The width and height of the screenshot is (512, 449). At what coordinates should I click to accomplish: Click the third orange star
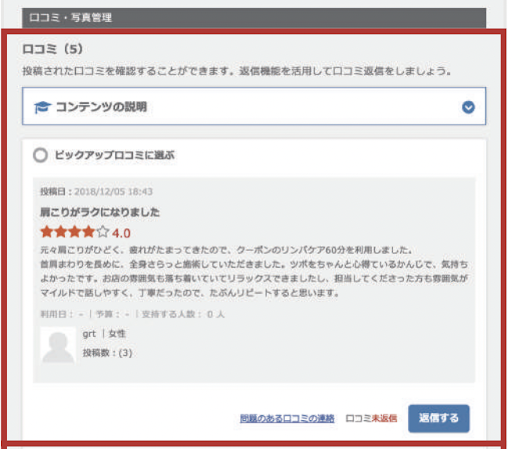point(75,232)
